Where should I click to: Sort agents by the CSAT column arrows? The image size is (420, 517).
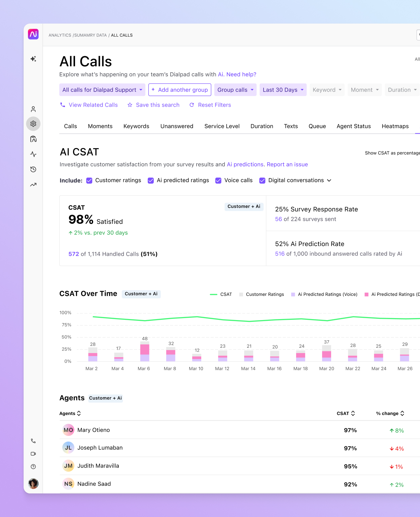(353, 413)
